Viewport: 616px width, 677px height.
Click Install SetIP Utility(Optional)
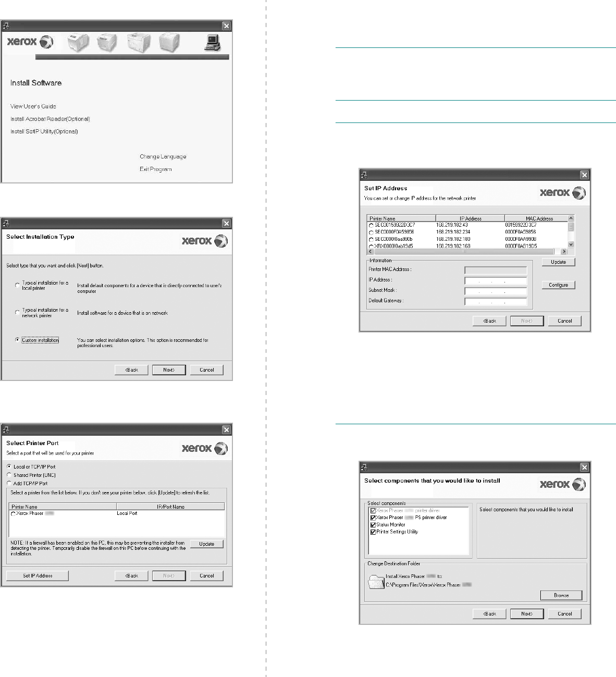pos(44,131)
